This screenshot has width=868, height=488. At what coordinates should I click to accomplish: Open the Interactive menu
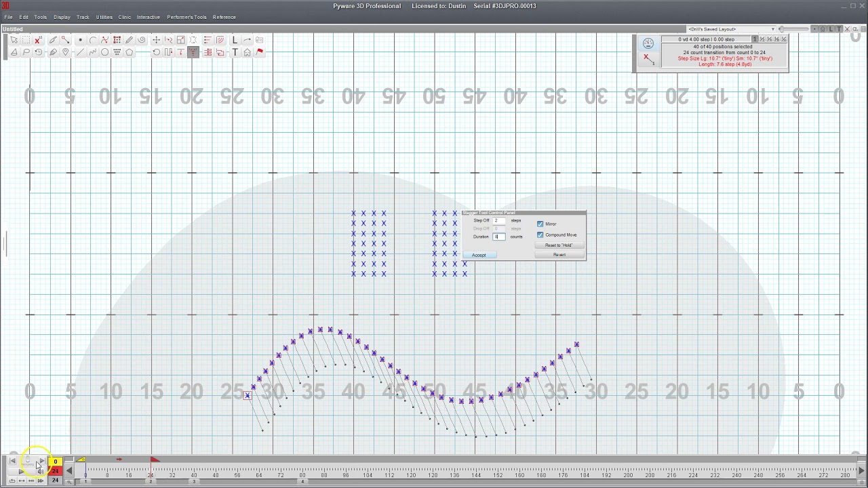click(x=149, y=17)
